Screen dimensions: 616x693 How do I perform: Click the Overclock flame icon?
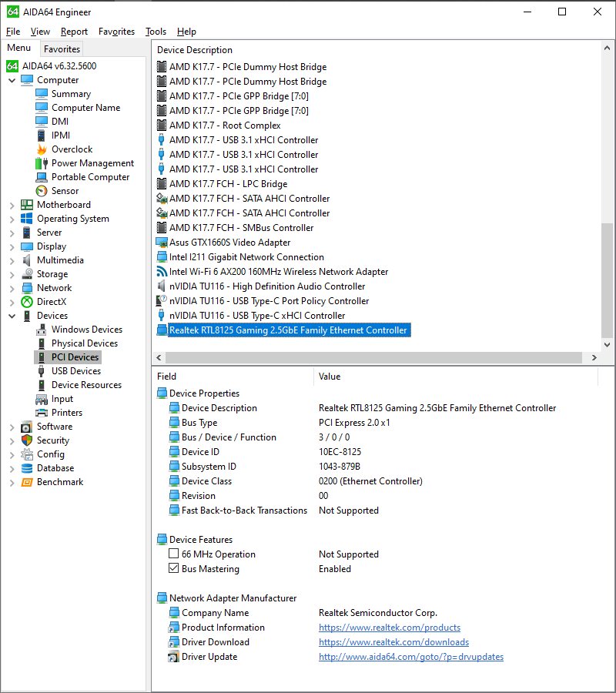[x=42, y=149]
